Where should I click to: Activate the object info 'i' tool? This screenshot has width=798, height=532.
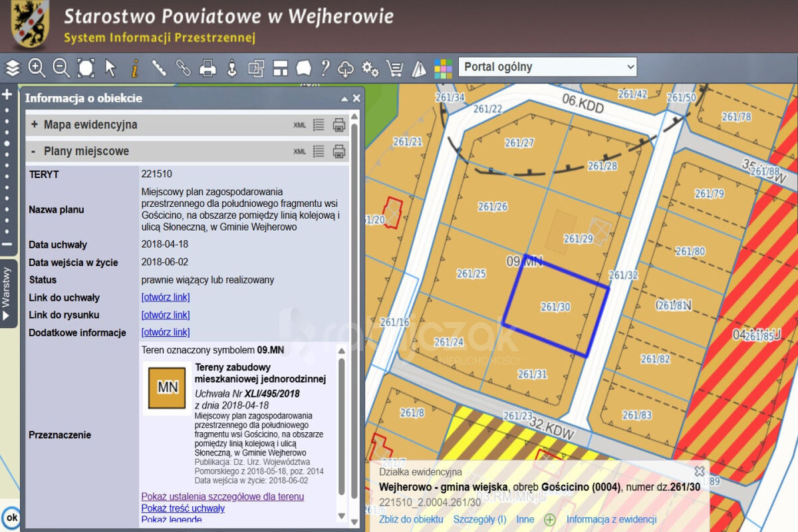point(134,68)
